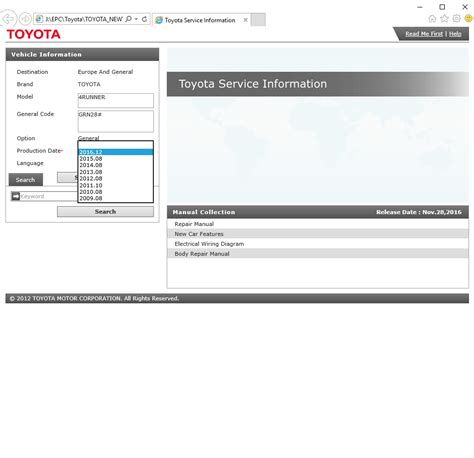Click the address bar URL field
Viewport: 474px width, 458px height.
(x=84, y=19)
